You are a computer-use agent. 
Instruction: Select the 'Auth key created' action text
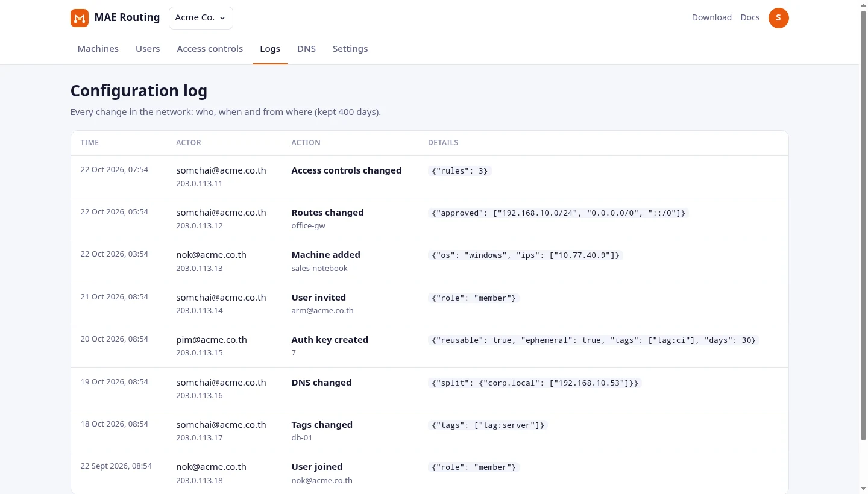pyautogui.click(x=330, y=340)
